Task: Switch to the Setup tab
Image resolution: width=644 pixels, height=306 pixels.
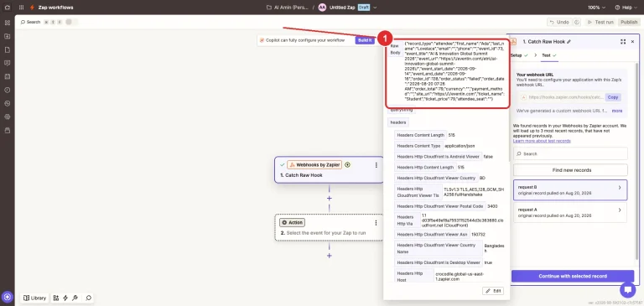Action: (x=519, y=55)
